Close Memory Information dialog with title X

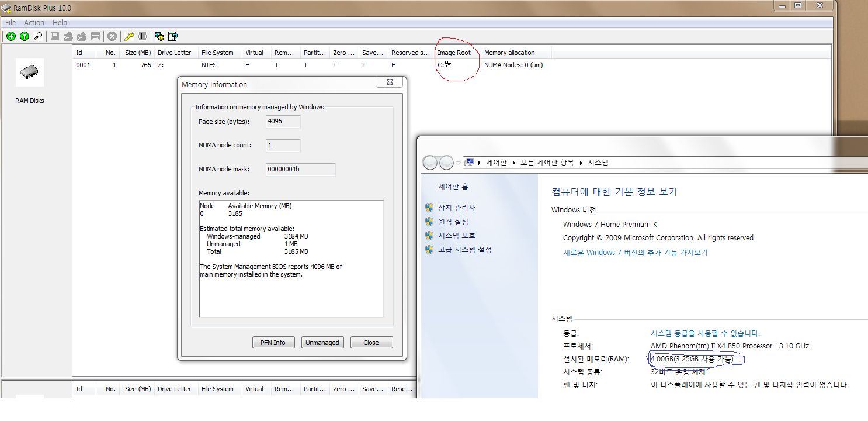[389, 82]
